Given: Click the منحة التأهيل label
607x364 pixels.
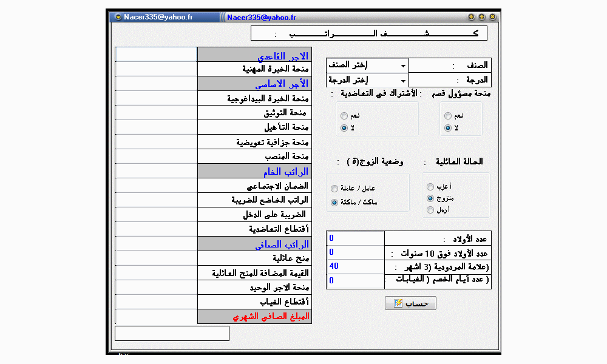Looking at the screenshot, I should point(286,127).
